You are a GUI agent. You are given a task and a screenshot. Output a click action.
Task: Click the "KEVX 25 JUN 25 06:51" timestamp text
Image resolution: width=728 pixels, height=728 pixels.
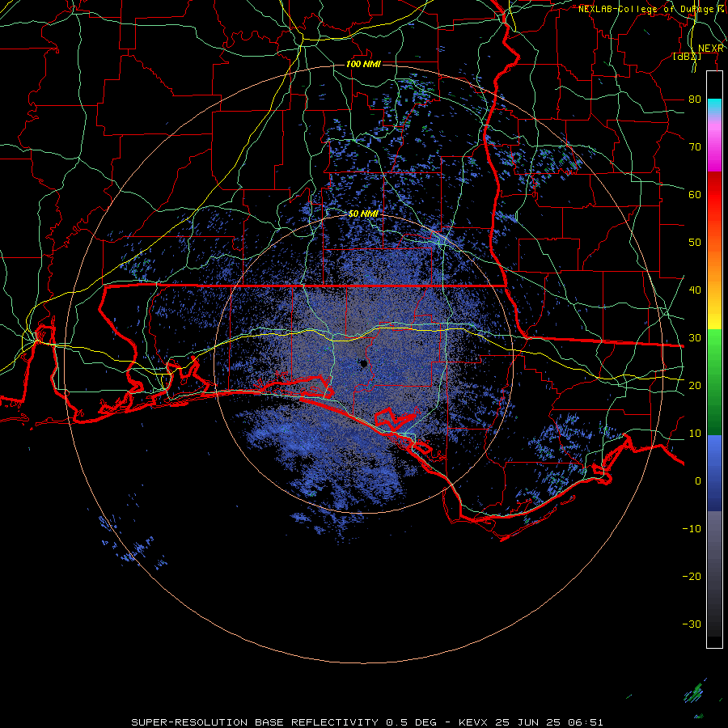click(x=531, y=722)
